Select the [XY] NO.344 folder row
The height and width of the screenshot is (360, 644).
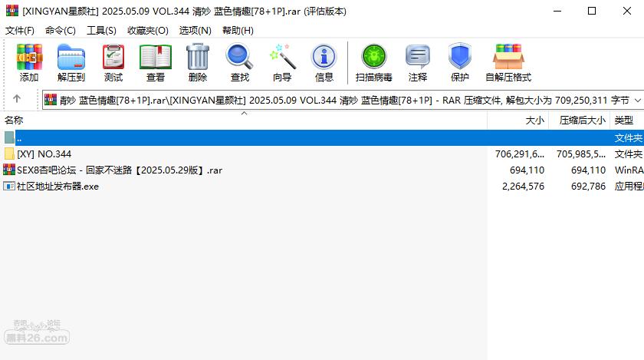322,154
